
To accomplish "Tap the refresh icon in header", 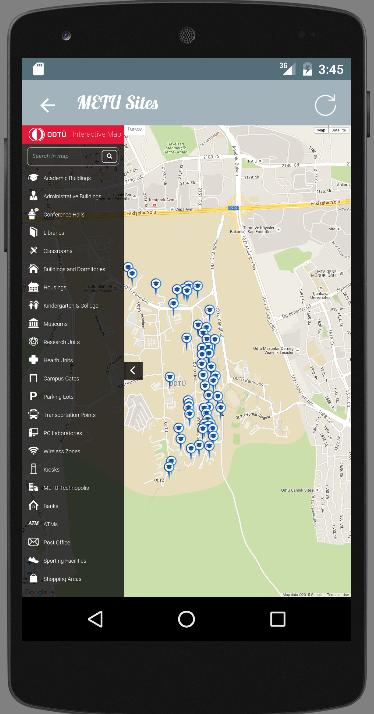I will click(325, 105).
